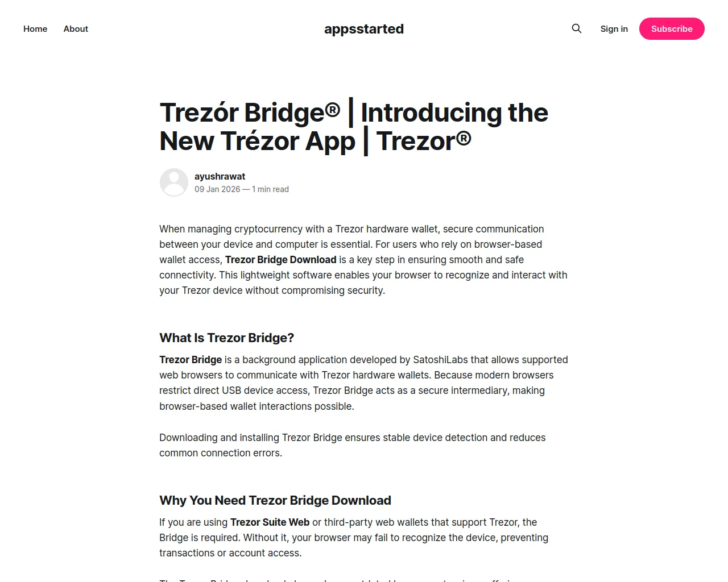The width and height of the screenshot is (728, 582).
Task: Click the '1 min read' label
Action: click(x=270, y=189)
